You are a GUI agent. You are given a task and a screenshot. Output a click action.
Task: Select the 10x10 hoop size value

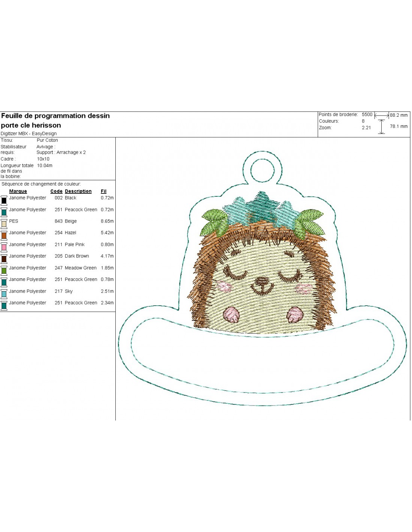coord(43,159)
